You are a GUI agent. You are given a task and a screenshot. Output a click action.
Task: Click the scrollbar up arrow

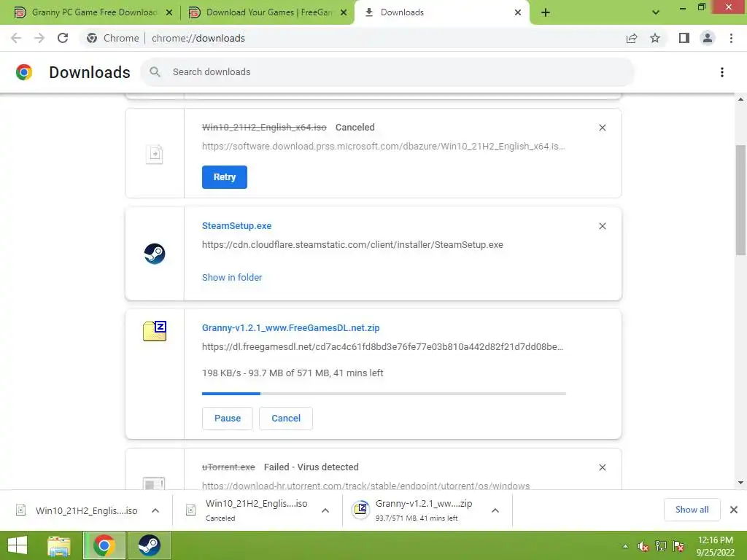click(740, 99)
